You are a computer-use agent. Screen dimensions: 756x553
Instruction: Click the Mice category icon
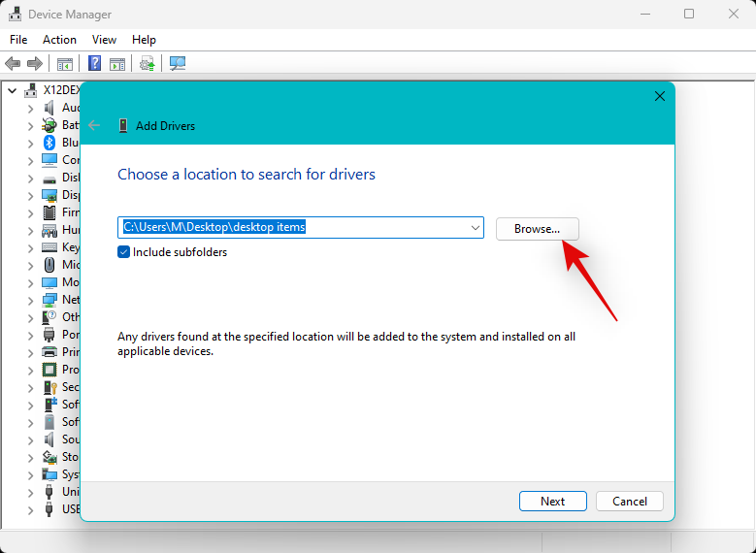click(49, 265)
